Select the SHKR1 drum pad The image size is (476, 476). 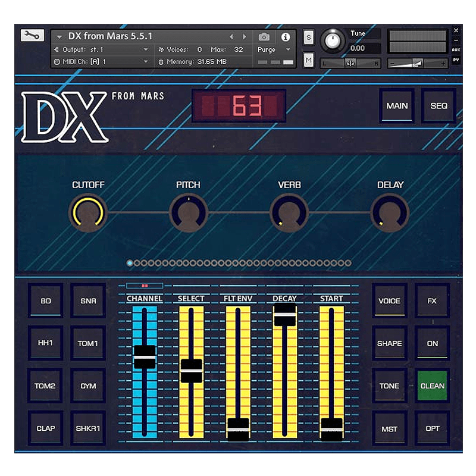pyautogui.click(x=88, y=428)
